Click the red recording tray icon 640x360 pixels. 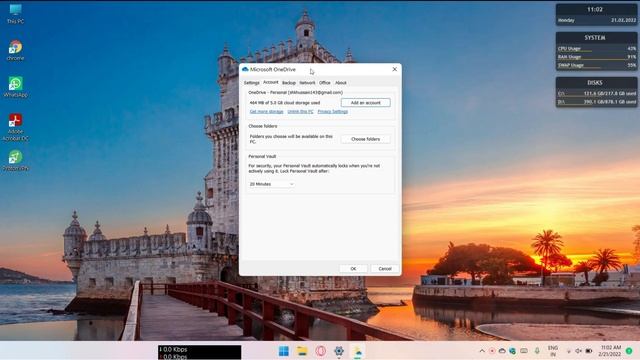492,351
